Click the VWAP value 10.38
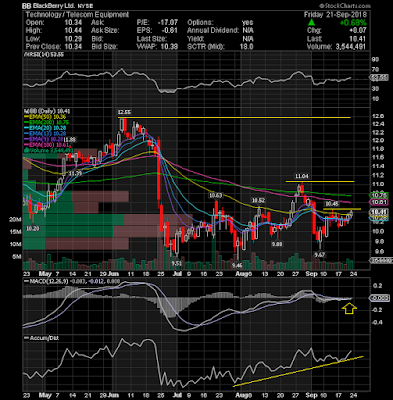393x400 pixels. [x=169, y=47]
